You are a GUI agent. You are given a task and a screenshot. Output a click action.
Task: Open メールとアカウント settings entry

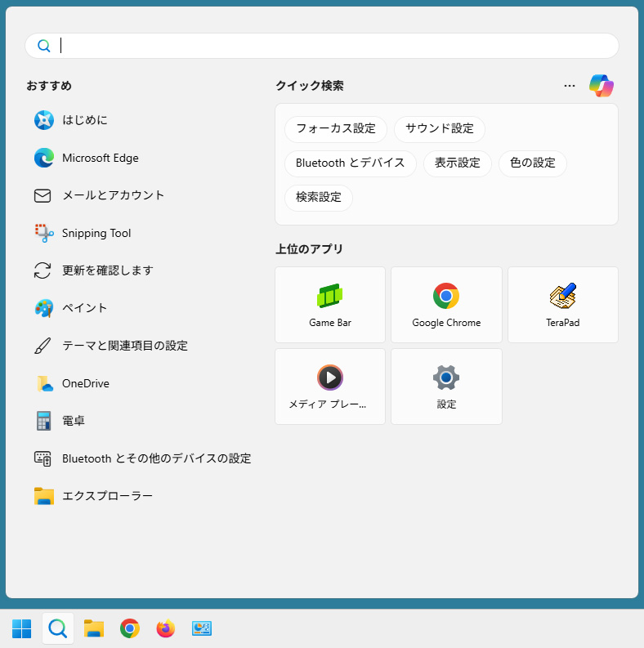tap(113, 195)
